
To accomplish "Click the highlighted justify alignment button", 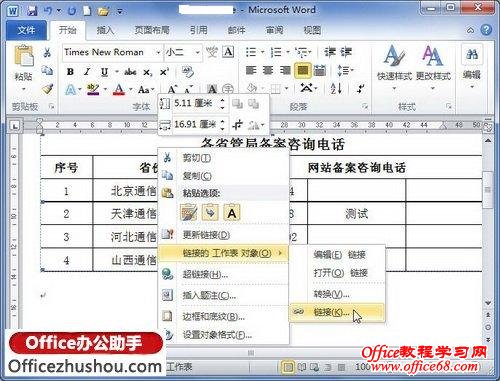I will click(303, 70).
